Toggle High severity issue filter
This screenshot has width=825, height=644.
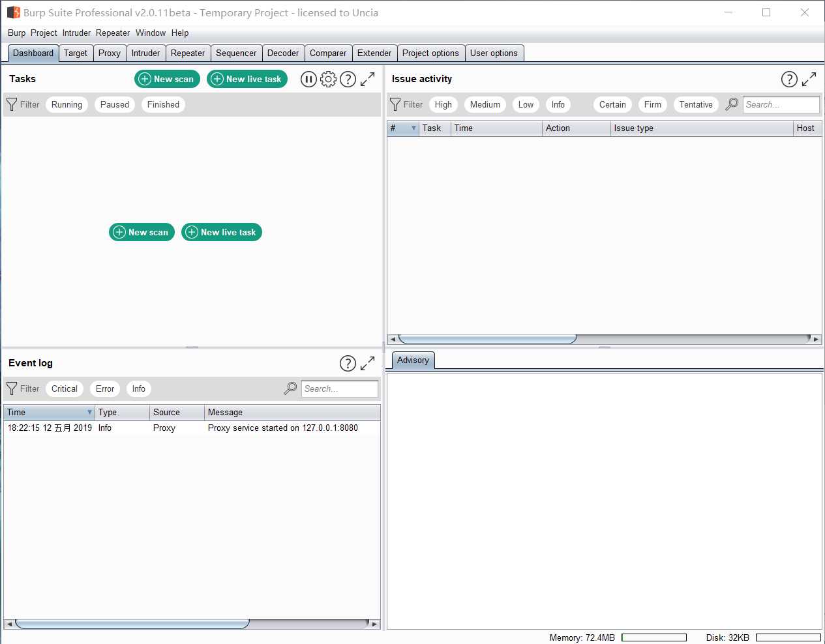[x=443, y=104]
